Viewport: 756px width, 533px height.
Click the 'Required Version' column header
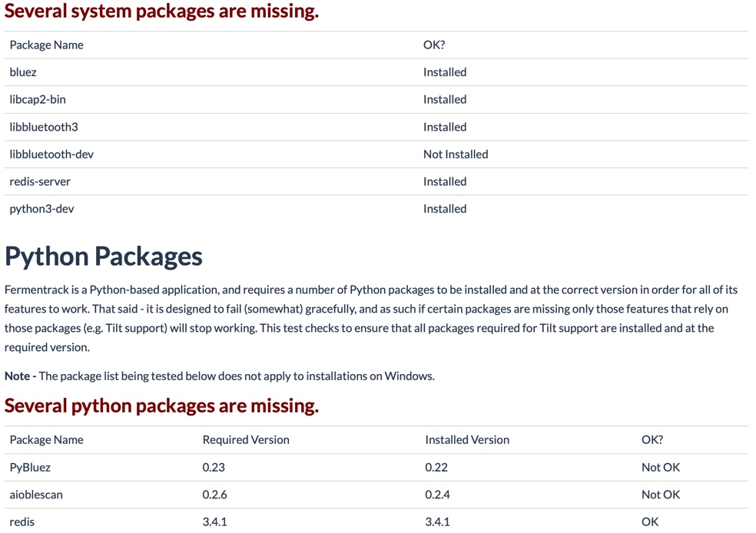pos(246,440)
